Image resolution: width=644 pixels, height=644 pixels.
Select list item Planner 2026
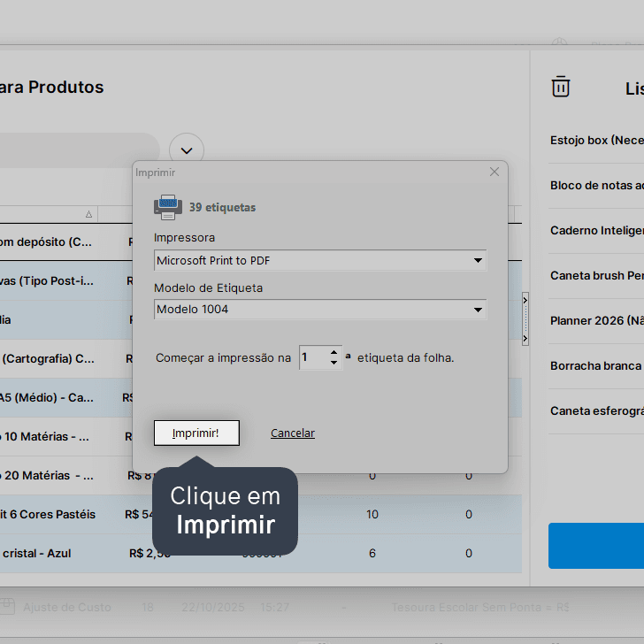click(596, 321)
